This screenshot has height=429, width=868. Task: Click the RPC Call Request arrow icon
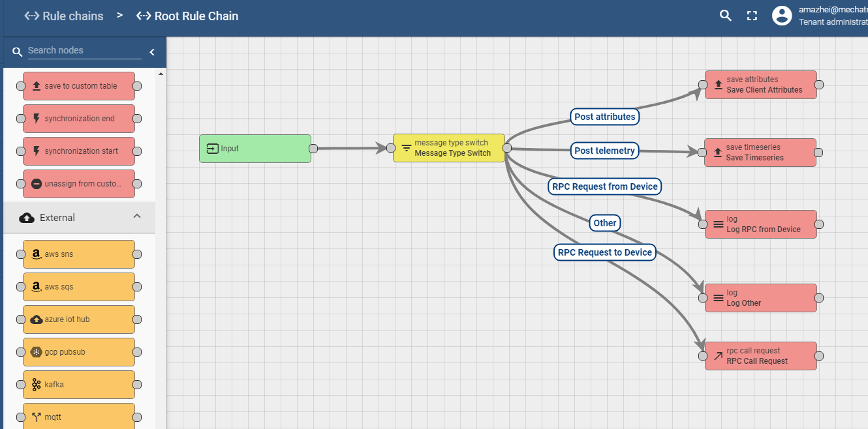718,356
